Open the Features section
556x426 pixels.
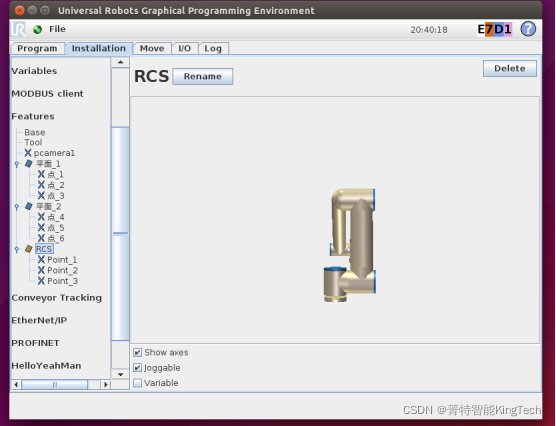33,116
